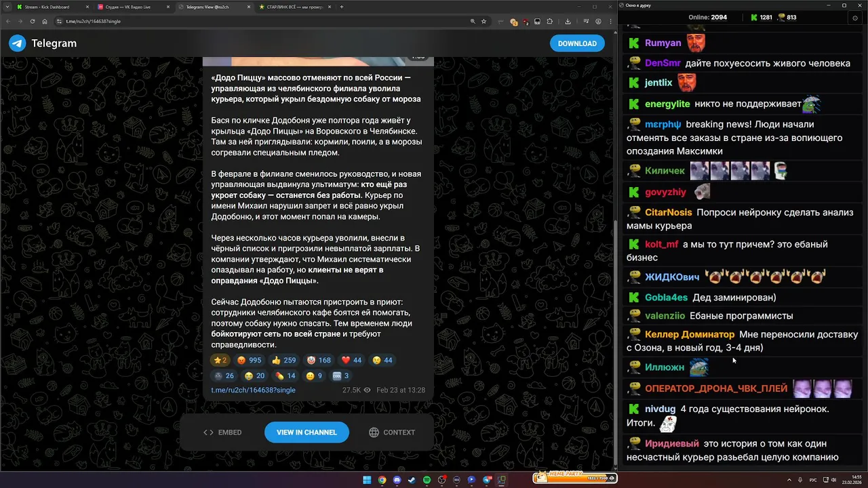868x488 pixels.
Task: Click the browser reload button
Action: (x=32, y=21)
